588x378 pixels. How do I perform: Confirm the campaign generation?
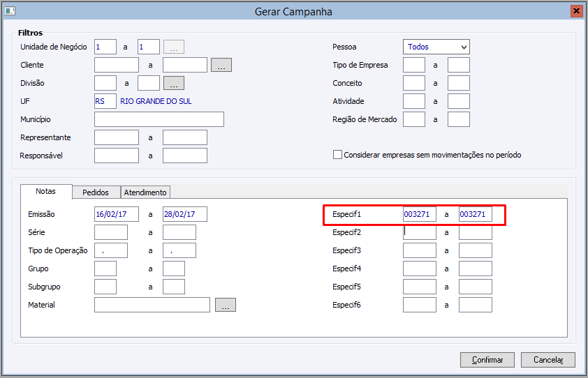[487, 360]
